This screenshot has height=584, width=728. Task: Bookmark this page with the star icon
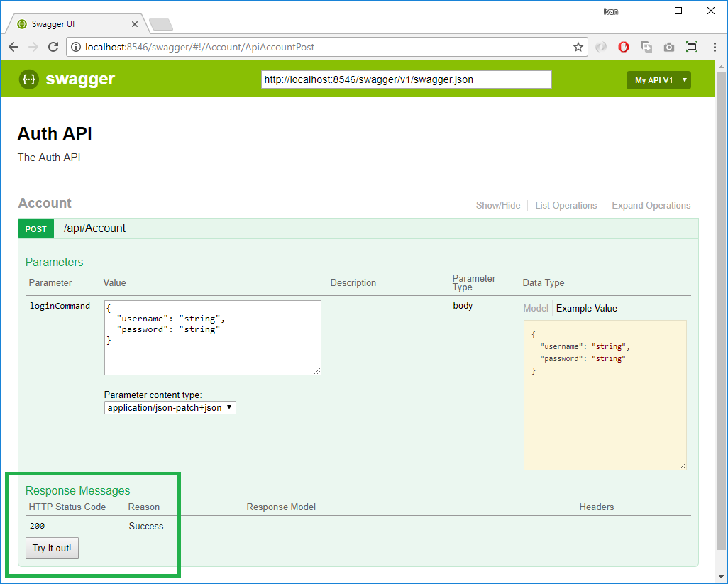[x=578, y=47]
